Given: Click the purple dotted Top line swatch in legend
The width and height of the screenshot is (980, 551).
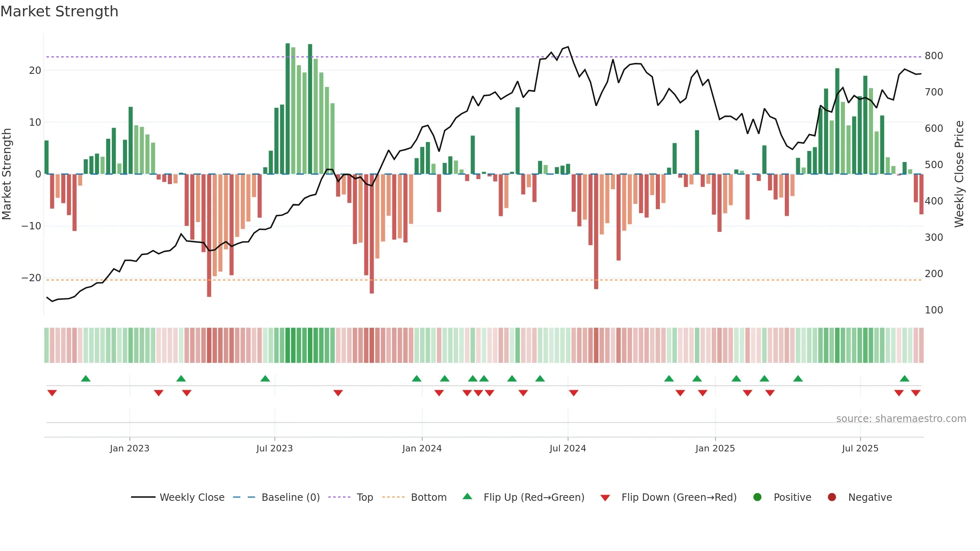Looking at the screenshot, I should [339, 497].
